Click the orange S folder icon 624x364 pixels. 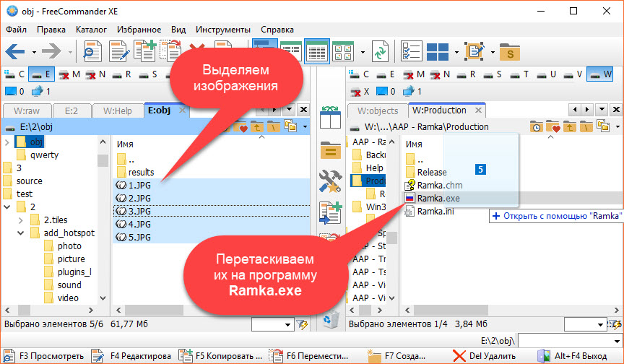tap(510, 52)
